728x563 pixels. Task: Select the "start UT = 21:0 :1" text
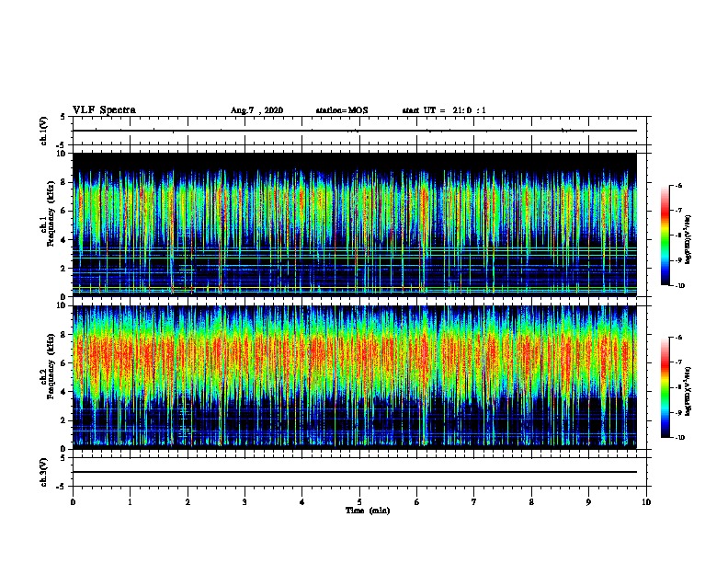tap(444, 110)
